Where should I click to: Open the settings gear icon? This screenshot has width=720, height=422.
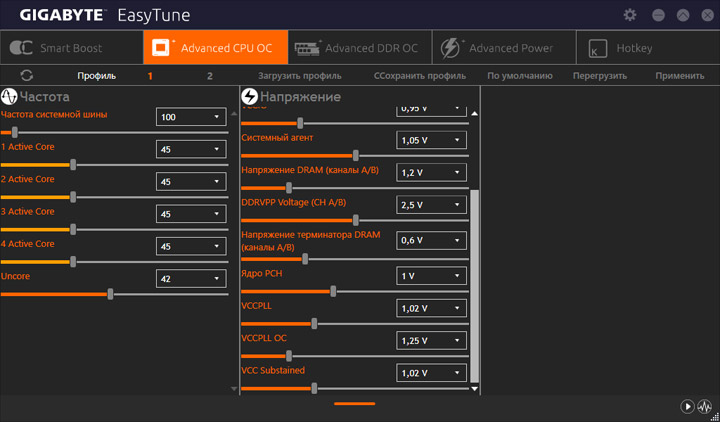[x=630, y=15]
